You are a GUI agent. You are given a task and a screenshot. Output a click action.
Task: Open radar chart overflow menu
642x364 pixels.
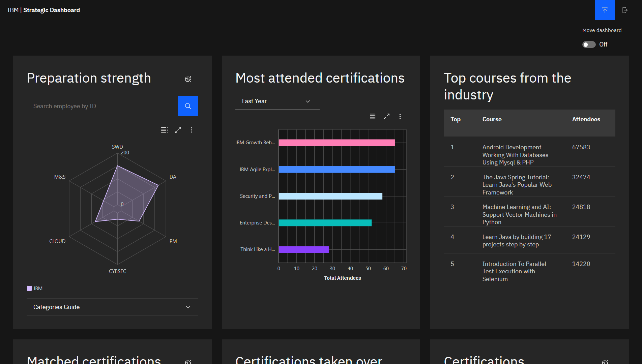(191, 130)
